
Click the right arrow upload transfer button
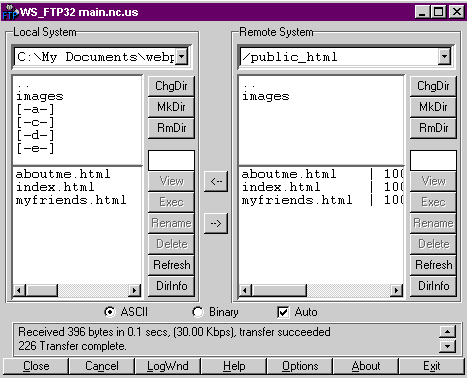[x=216, y=223]
